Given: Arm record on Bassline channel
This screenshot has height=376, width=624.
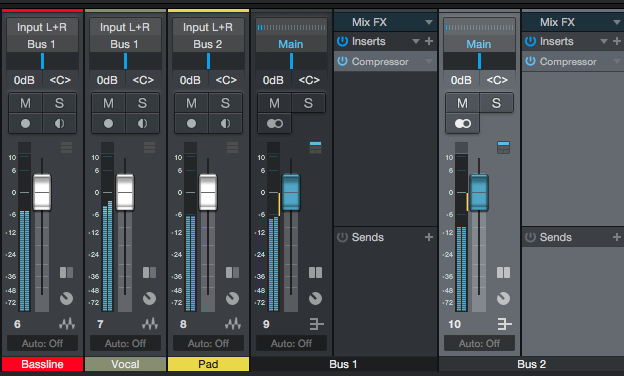Looking at the screenshot, I should pyautogui.click(x=25, y=123).
